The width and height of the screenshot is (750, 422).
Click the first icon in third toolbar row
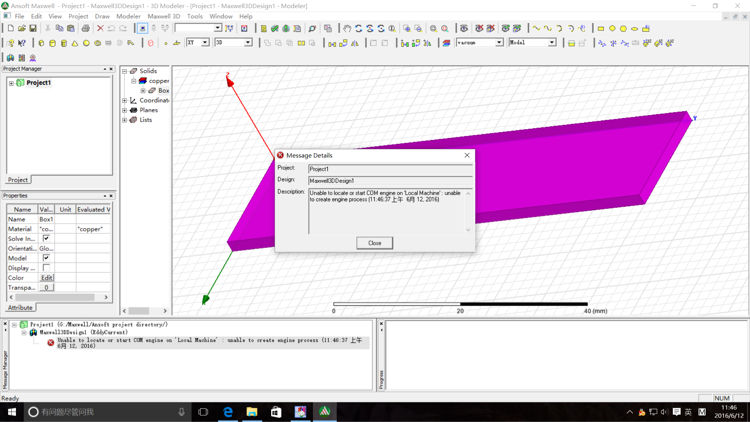pos(10,58)
